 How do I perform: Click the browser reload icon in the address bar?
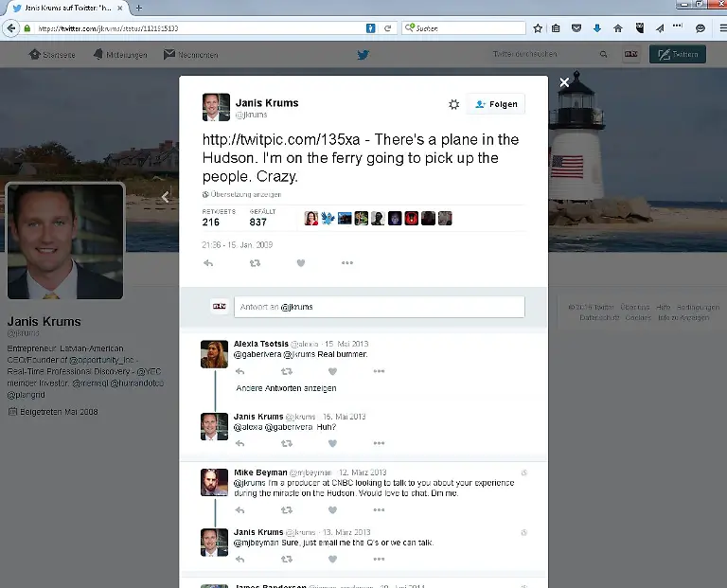tap(388, 28)
